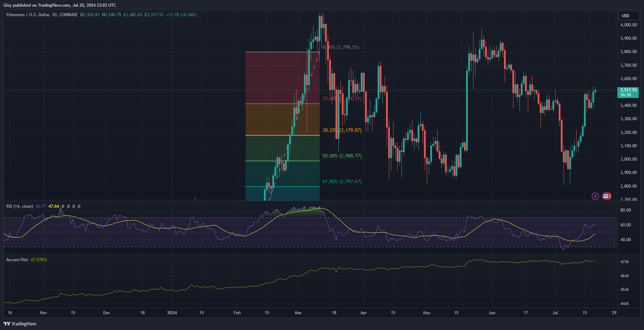Click the Feb label on time axis
644x330 pixels.
click(237, 313)
